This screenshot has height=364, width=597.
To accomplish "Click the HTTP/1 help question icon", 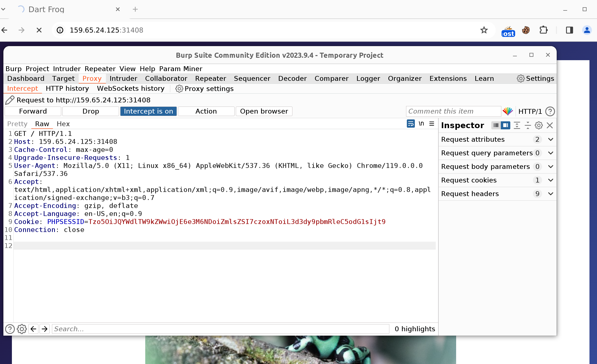I will [x=550, y=111].
